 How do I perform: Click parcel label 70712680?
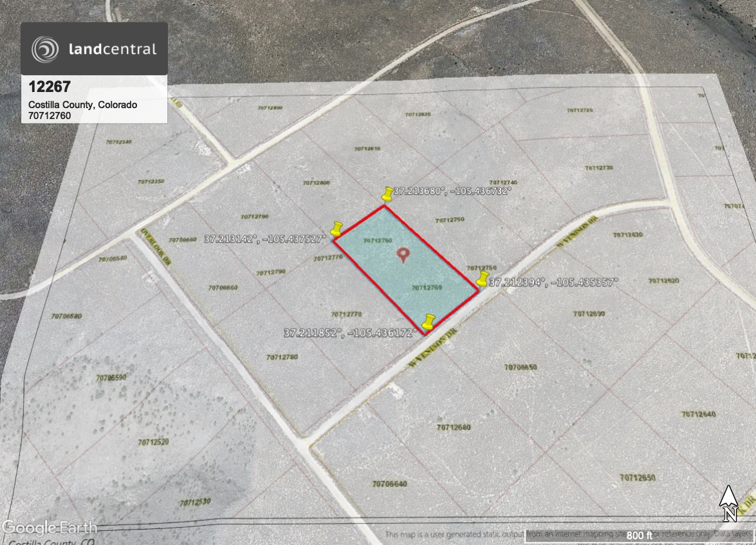pyautogui.click(x=454, y=427)
